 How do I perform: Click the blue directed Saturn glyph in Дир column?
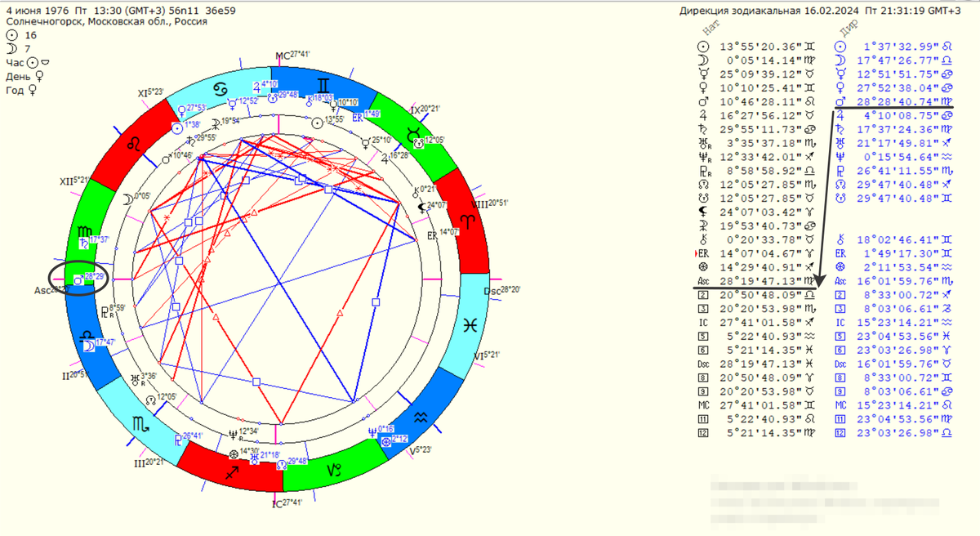point(839,127)
